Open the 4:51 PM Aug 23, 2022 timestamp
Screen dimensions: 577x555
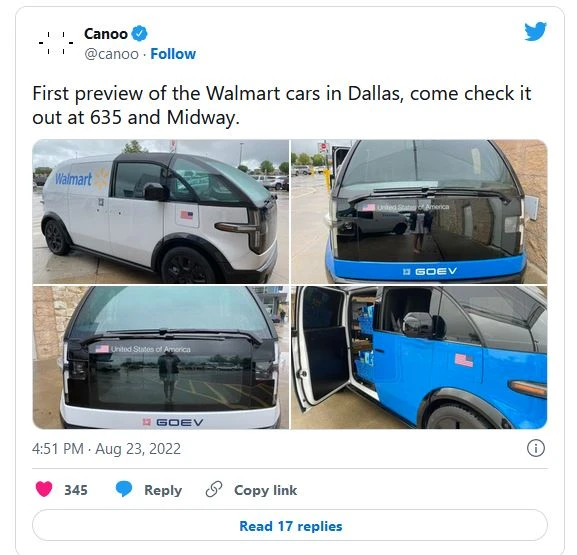(x=106, y=449)
